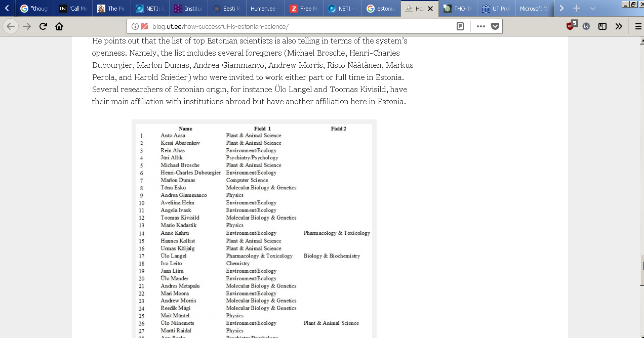Go forward to the next page
The width and height of the screenshot is (644, 338).
click(x=27, y=26)
